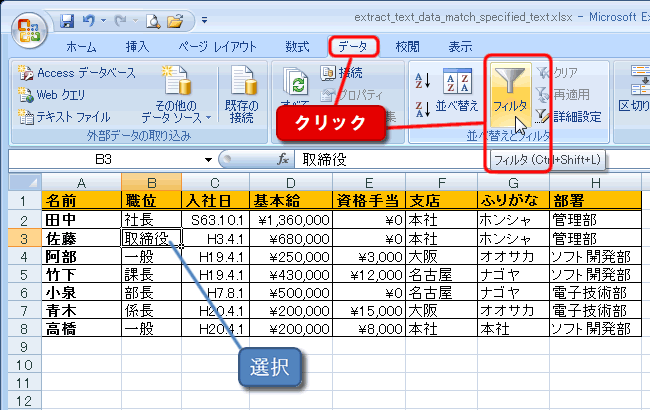Select cell containing 課長

point(151,275)
